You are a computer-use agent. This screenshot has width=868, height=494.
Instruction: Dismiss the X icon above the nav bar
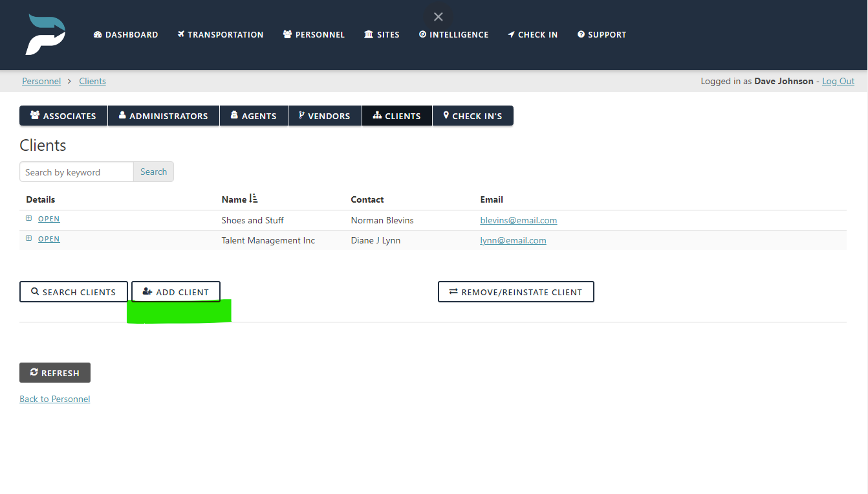(438, 16)
